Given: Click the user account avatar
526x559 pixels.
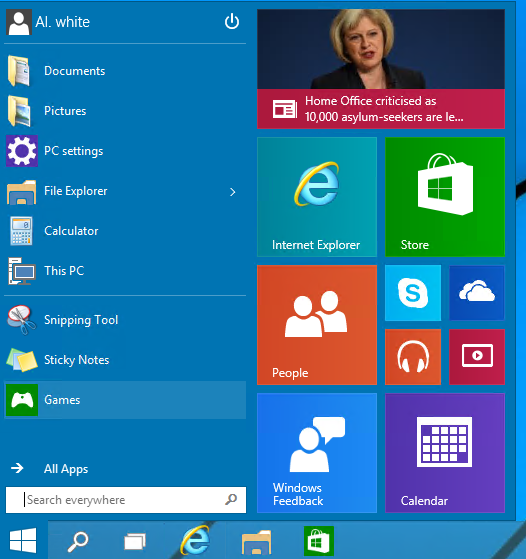Looking at the screenshot, I should pos(19,22).
